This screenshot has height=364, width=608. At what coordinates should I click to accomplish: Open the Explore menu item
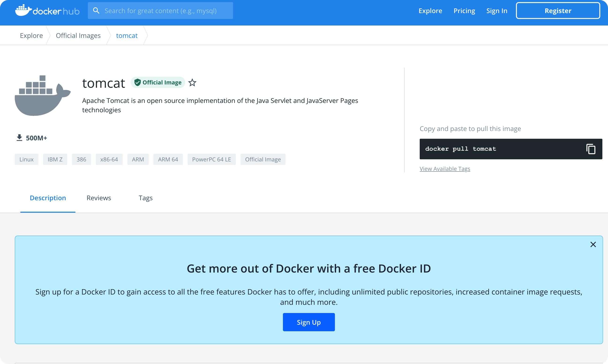[430, 11]
